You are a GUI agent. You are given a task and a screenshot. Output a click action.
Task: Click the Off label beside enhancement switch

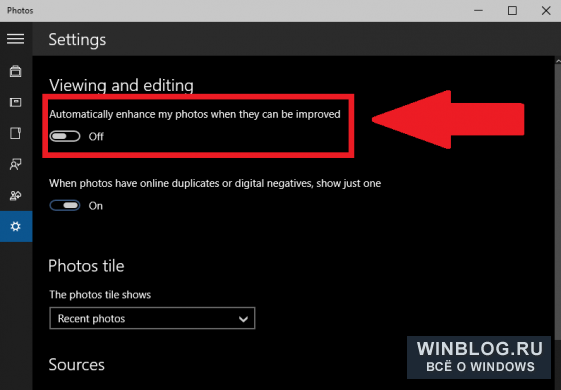point(96,137)
